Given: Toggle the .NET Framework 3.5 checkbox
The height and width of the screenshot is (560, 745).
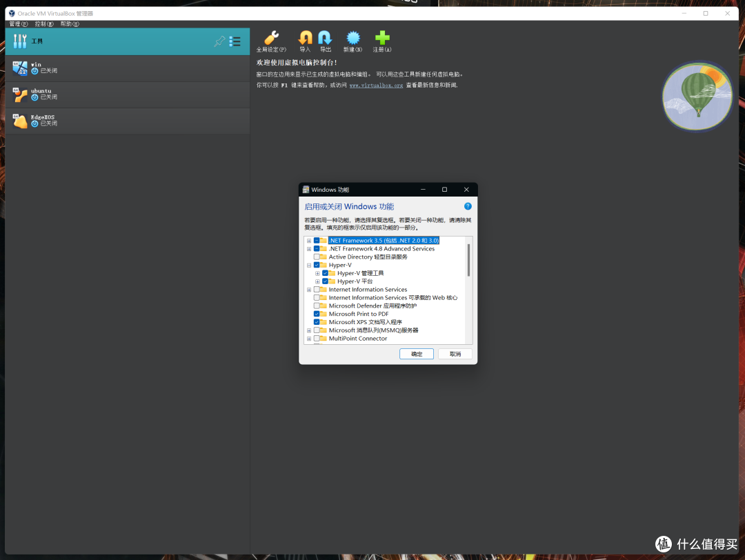Looking at the screenshot, I should [x=317, y=240].
